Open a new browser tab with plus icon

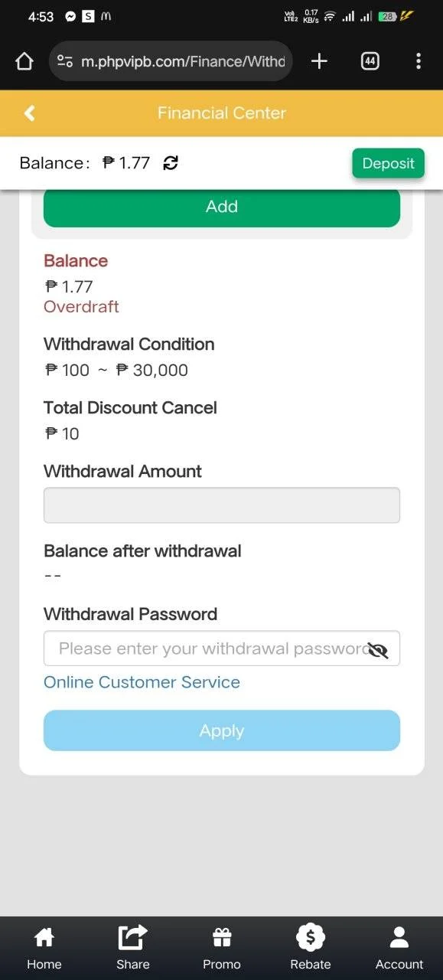coord(320,62)
